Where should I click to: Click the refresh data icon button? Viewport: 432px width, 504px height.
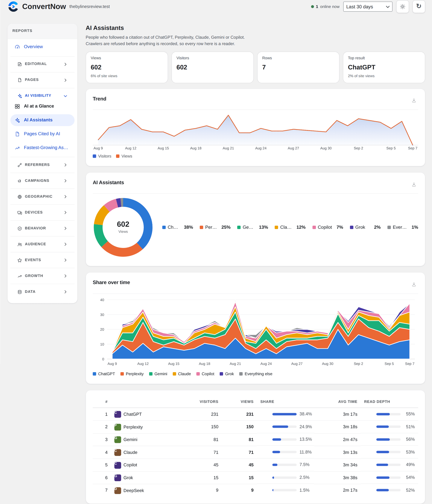(419, 7)
